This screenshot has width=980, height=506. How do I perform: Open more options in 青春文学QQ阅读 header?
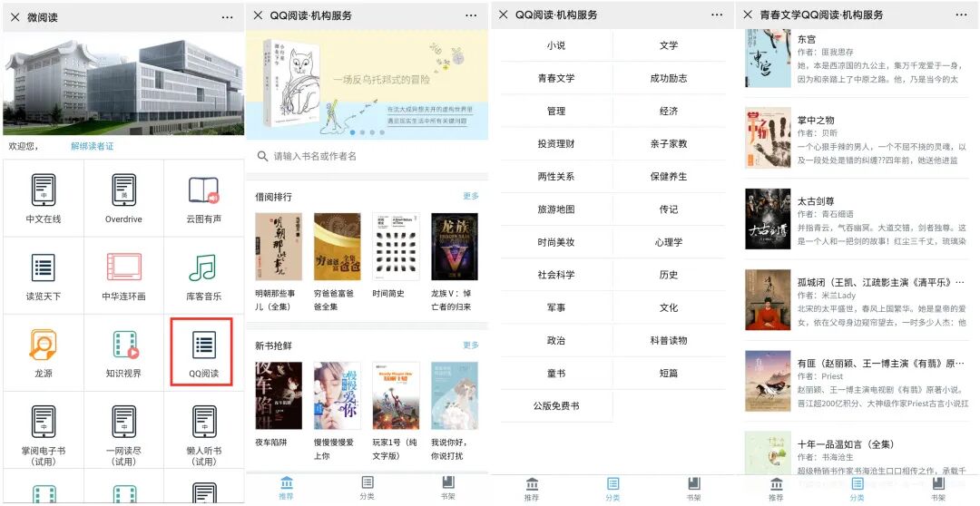pos(961,15)
